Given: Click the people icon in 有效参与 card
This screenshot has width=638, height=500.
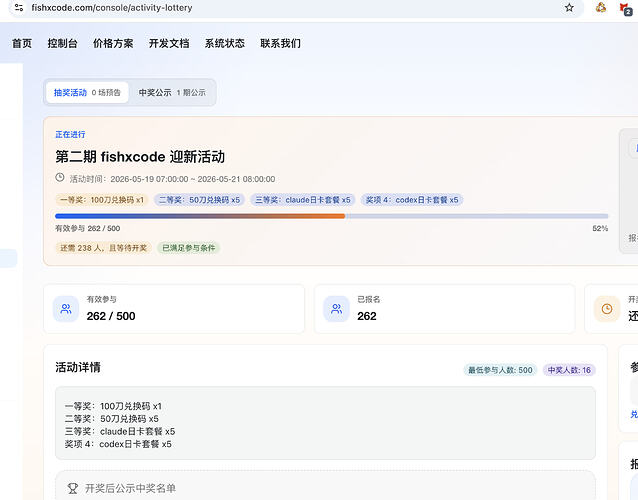Looking at the screenshot, I should (x=66, y=309).
